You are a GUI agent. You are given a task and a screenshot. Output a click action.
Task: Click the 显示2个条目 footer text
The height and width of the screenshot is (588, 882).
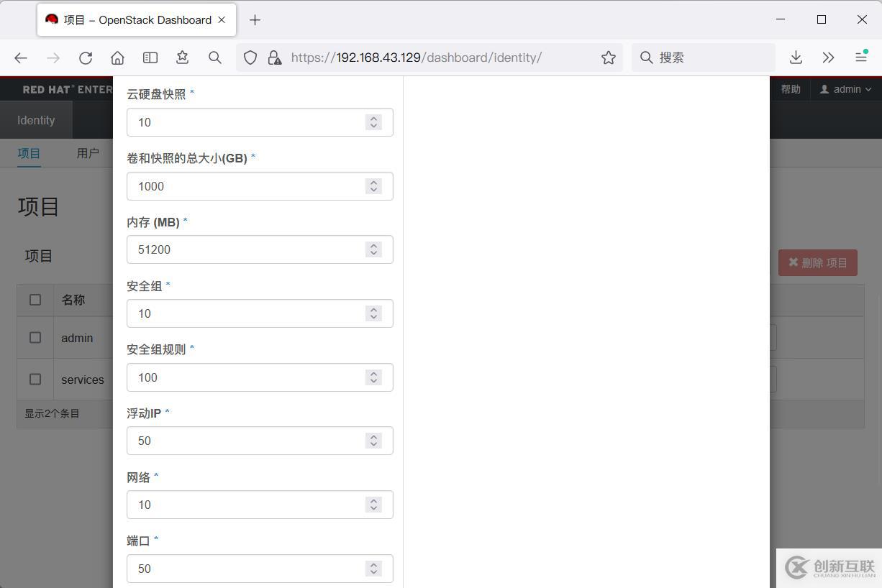point(52,413)
